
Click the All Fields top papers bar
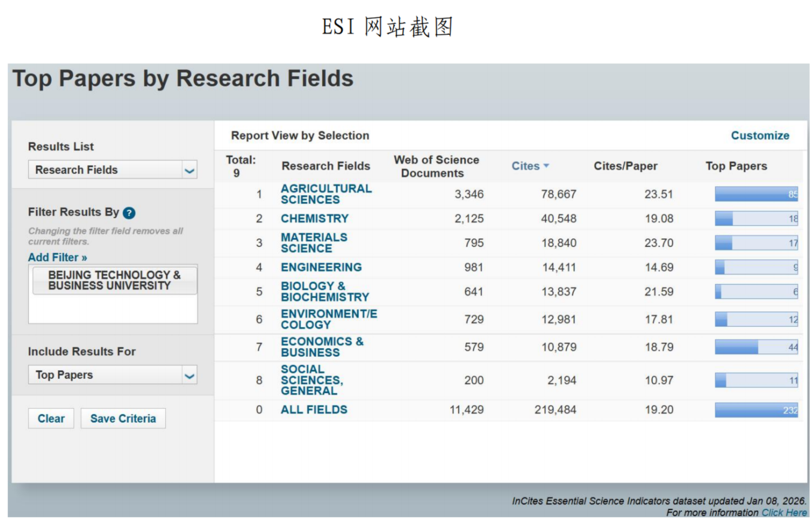tap(756, 410)
